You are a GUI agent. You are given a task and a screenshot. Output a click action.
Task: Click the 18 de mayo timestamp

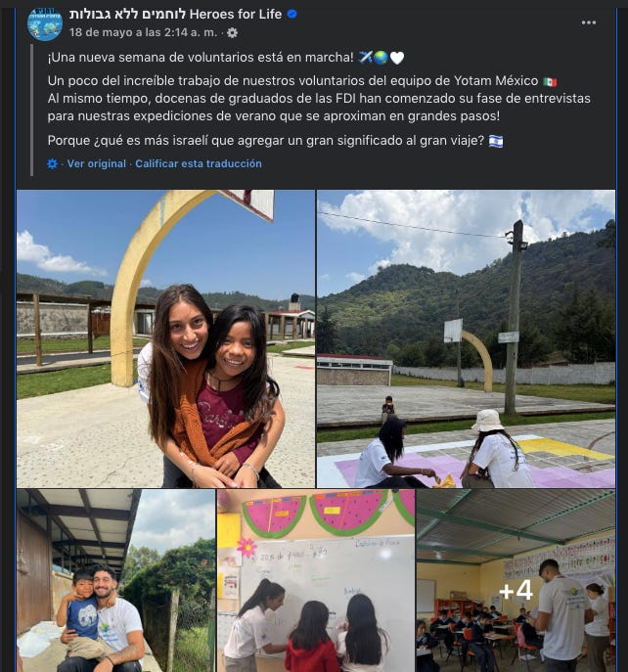point(144,32)
